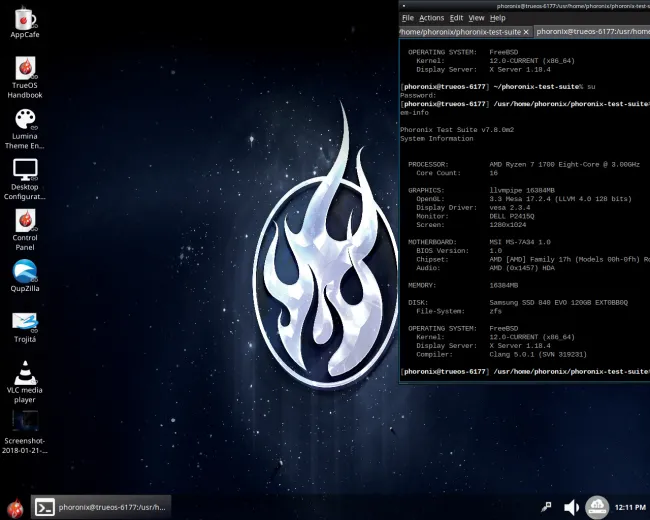This screenshot has width=650, height=520.
Task: Select the terminal window taskbar button
Action: click(101, 507)
